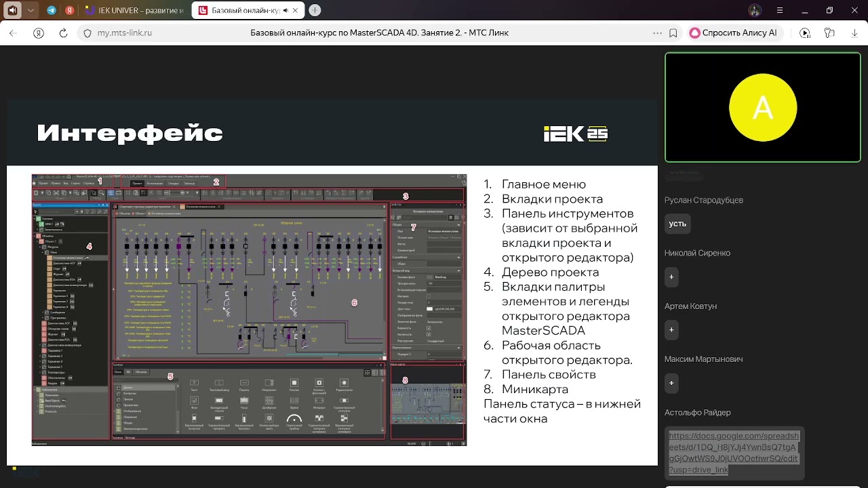Screen dimensions: 868x488
Task: Open the browser hamburger menu
Action: click(780, 11)
